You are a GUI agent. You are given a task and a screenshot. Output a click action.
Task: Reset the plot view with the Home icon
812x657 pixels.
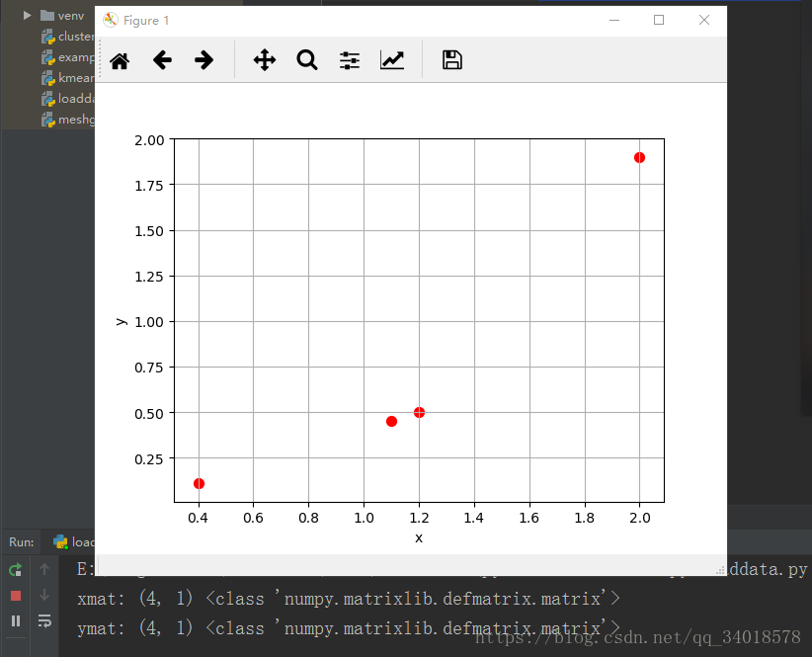pos(120,60)
